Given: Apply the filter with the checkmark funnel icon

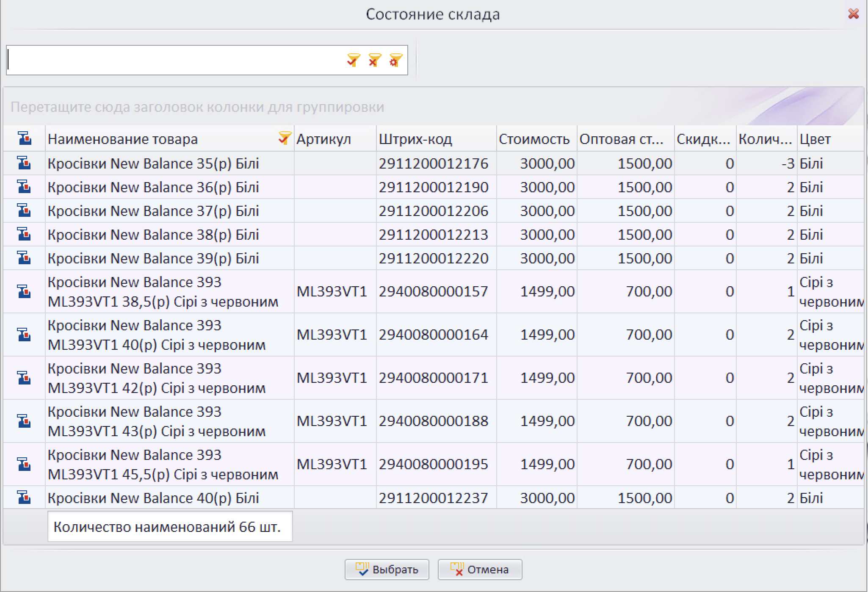Looking at the screenshot, I should [x=353, y=60].
